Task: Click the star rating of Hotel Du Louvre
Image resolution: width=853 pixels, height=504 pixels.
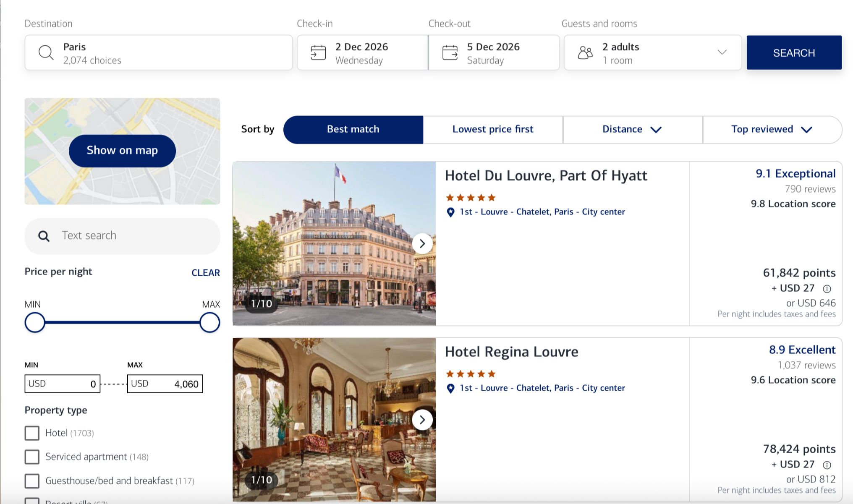Action: pos(471,197)
